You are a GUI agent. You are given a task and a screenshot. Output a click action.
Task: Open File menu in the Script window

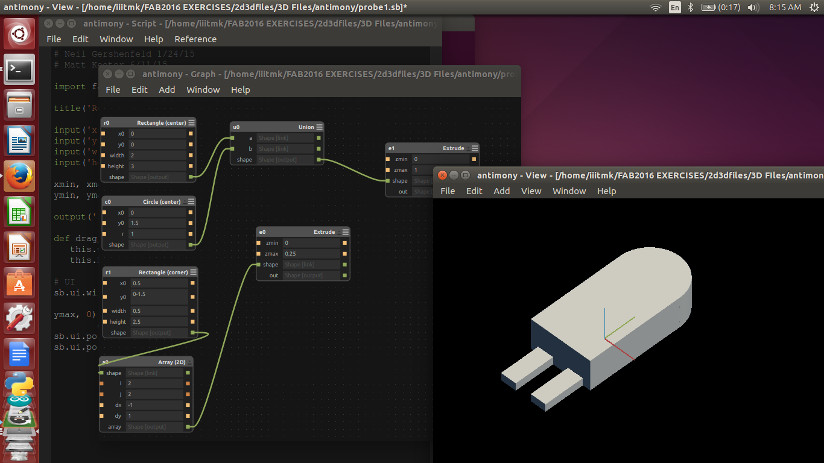pos(54,39)
